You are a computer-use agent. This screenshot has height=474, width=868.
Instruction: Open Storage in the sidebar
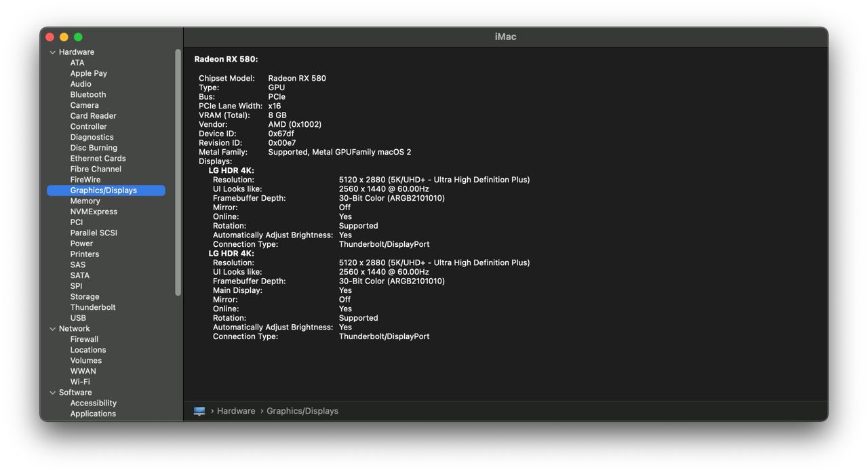(x=85, y=296)
